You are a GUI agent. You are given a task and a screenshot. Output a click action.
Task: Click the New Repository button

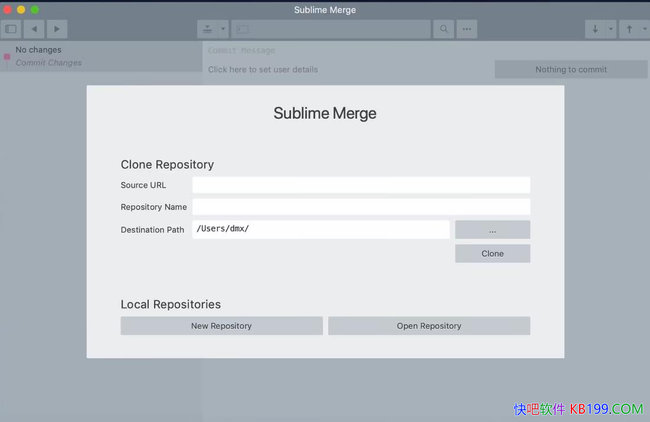point(221,326)
